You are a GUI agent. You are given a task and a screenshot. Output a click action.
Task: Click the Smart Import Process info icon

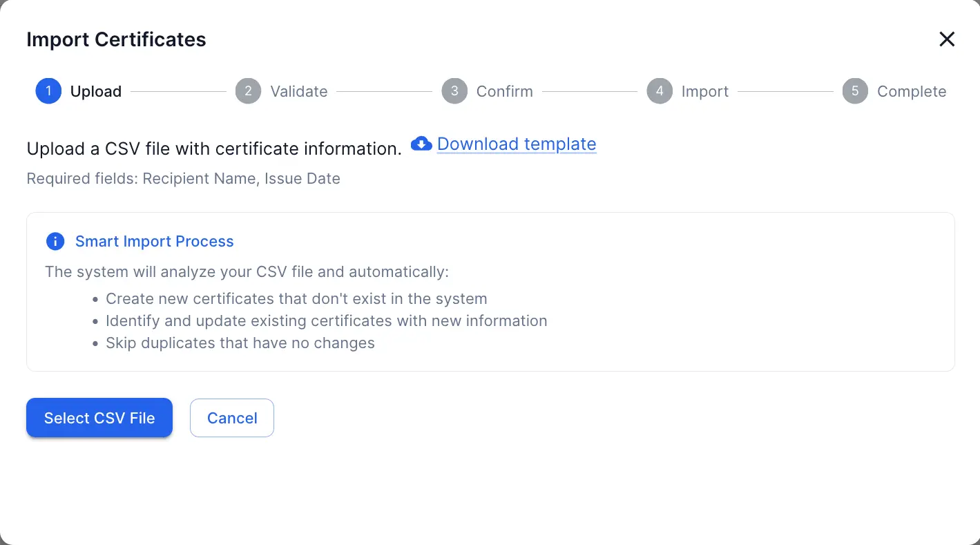click(x=55, y=241)
